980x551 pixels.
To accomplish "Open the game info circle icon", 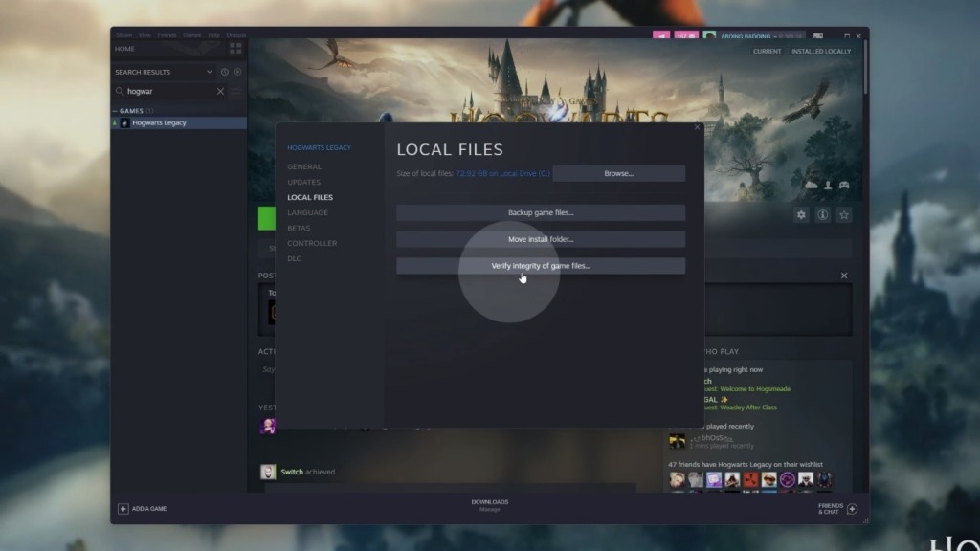I will [822, 215].
